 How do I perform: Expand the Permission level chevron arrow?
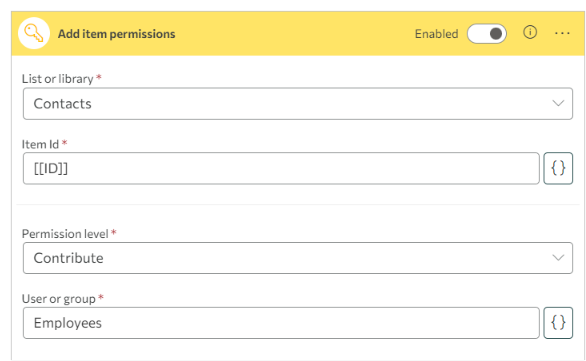click(558, 257)
